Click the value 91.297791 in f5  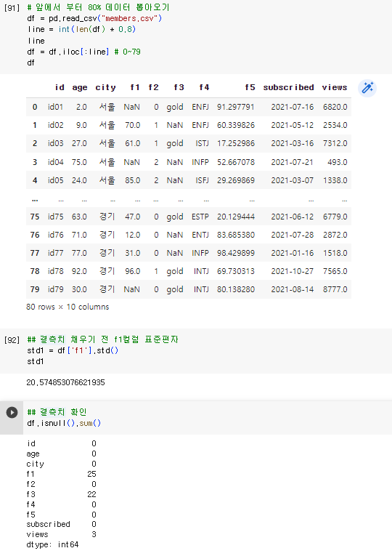click(236, 107)
